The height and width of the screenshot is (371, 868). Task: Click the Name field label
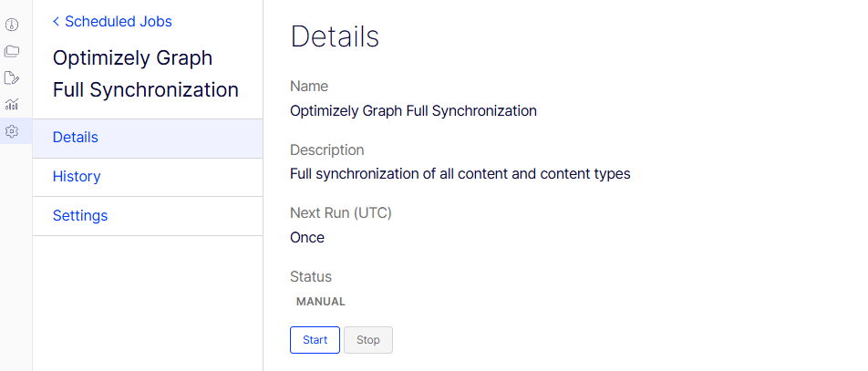click(x=309, y=87)
